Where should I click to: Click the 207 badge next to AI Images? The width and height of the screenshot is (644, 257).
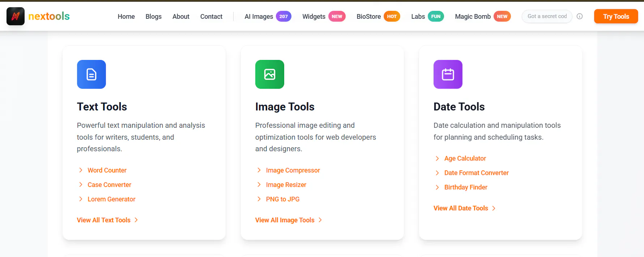click(283, 16)
